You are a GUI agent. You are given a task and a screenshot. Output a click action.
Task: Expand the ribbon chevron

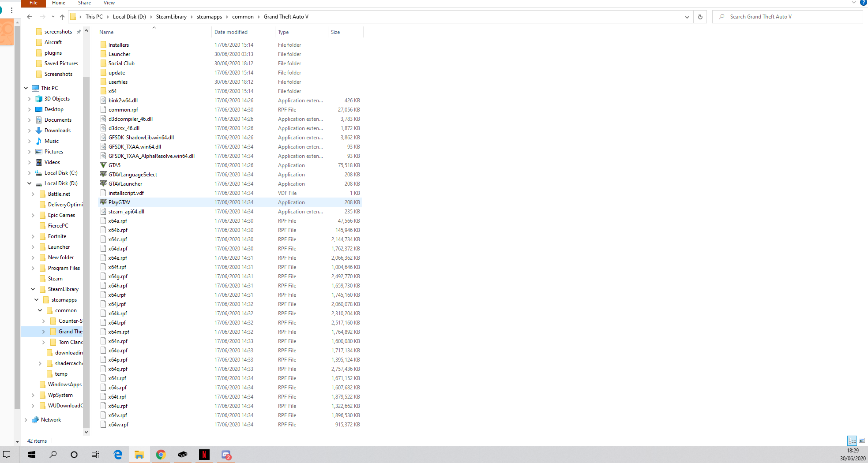coord(853,3)
